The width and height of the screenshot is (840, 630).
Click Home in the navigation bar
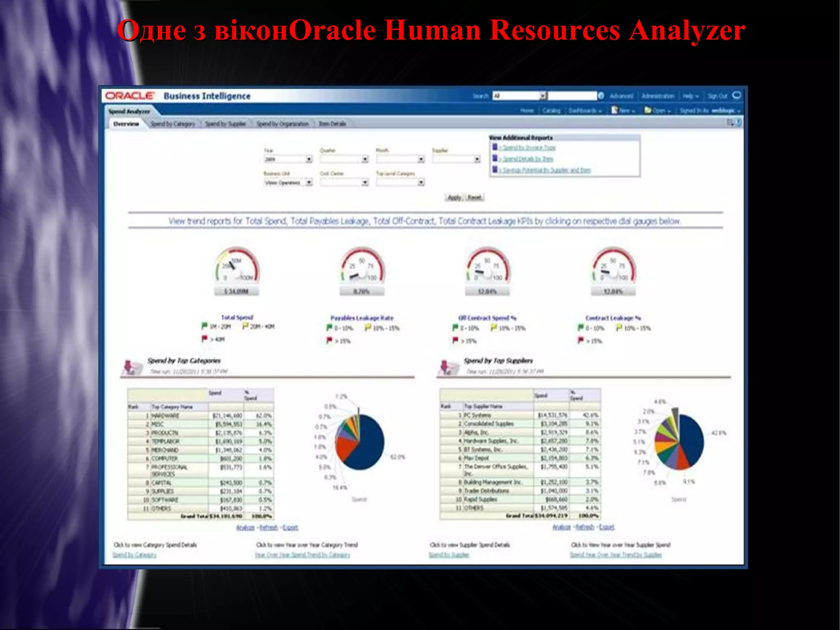527,111
